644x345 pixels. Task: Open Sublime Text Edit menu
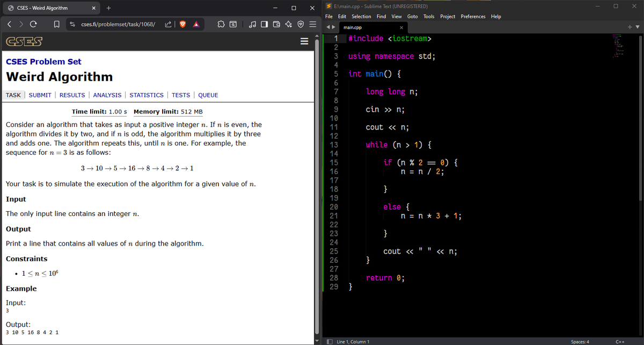(342, 17)
